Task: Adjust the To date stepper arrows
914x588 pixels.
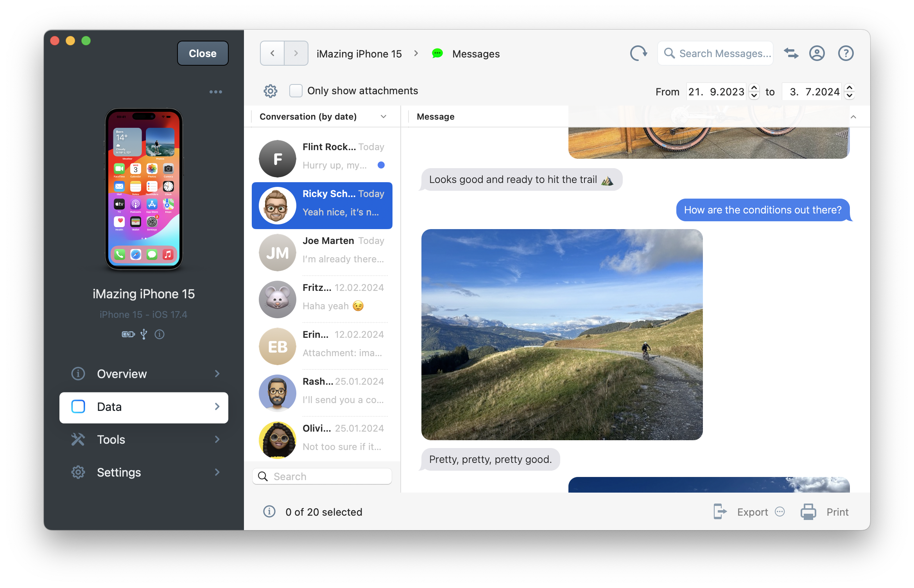Action: pos(849,91)
